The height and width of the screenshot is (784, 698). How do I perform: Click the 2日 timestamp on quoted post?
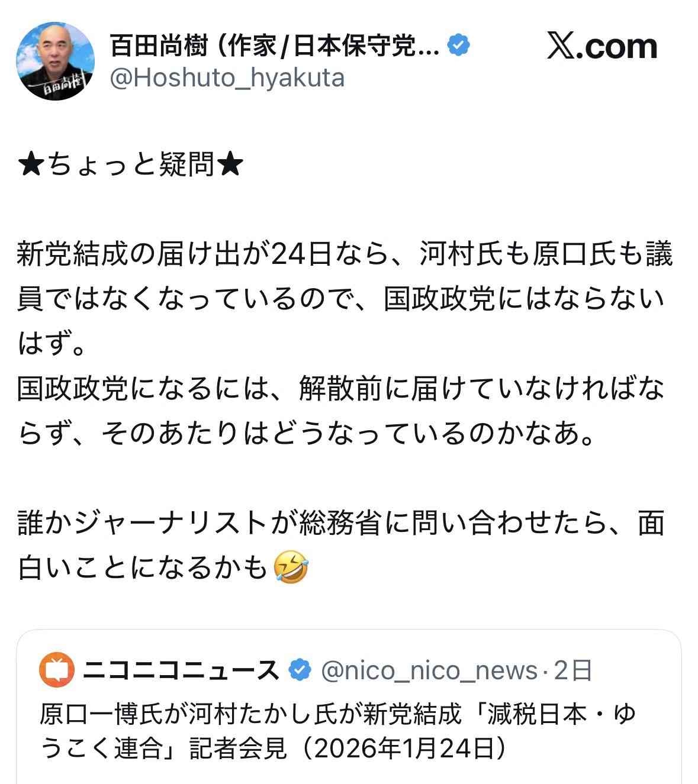[x=572, y=671]
